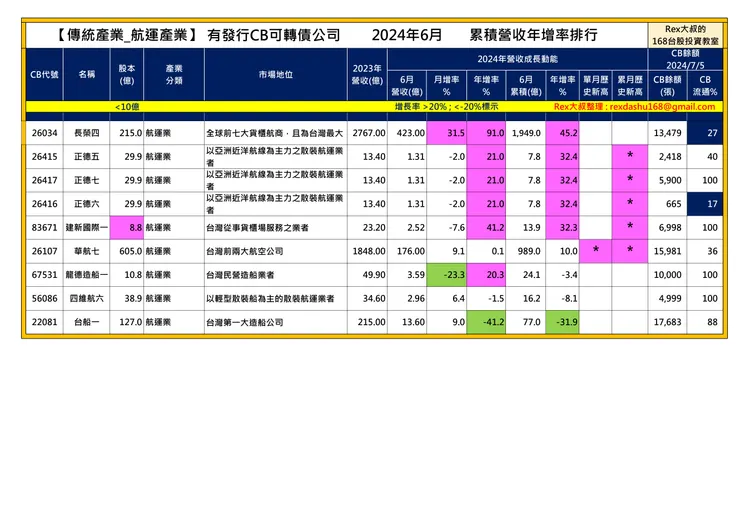Select the 605.0 capital cell
Viewport: 740px width, 523px height.
126,251
